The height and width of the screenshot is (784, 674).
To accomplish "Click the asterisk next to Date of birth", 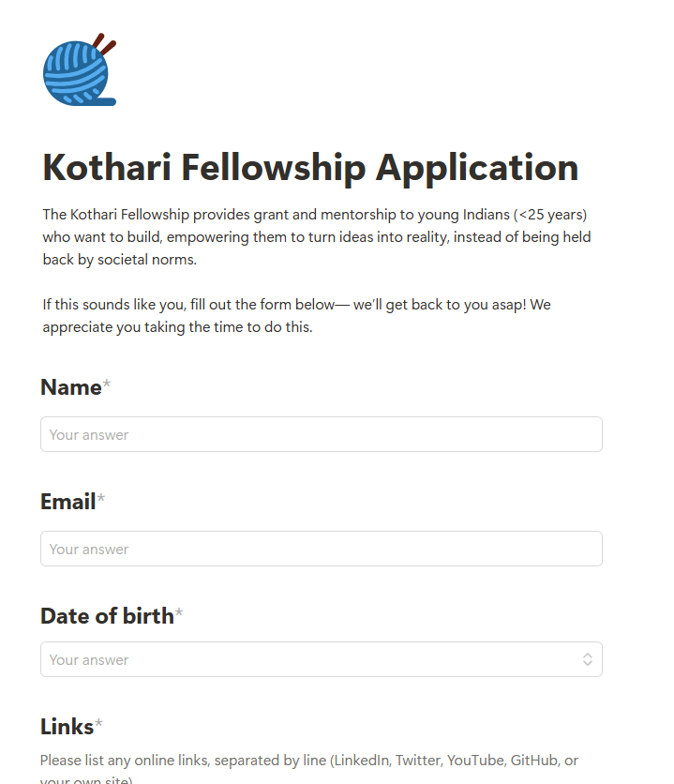I will (179, 615).
